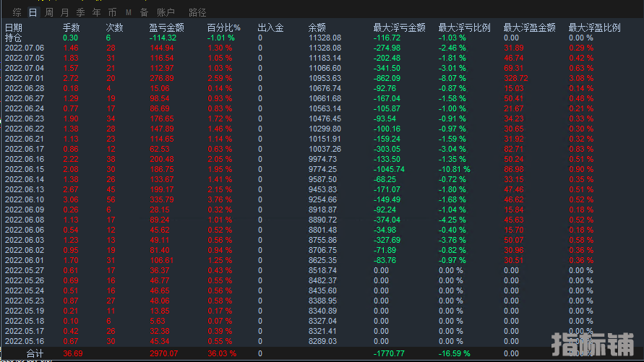644x362 pixels.
Task: Select the M tab
Action: 129,12
